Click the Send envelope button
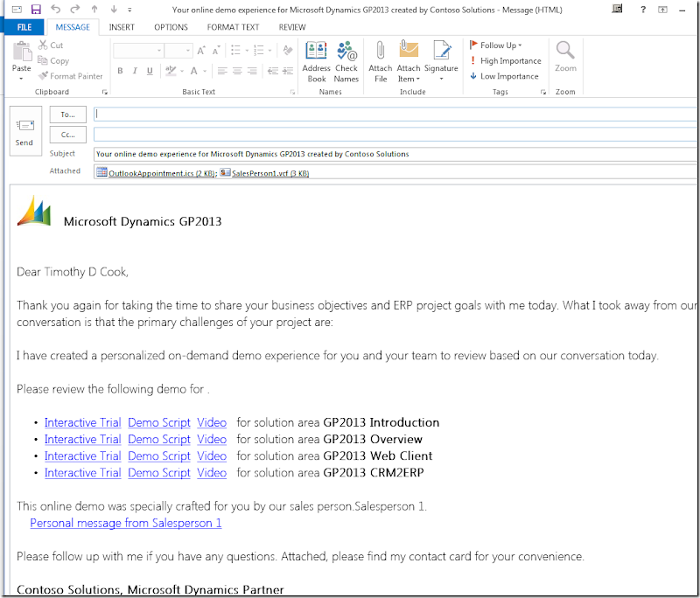Screen dimensions: 700x598 [24, 131]
